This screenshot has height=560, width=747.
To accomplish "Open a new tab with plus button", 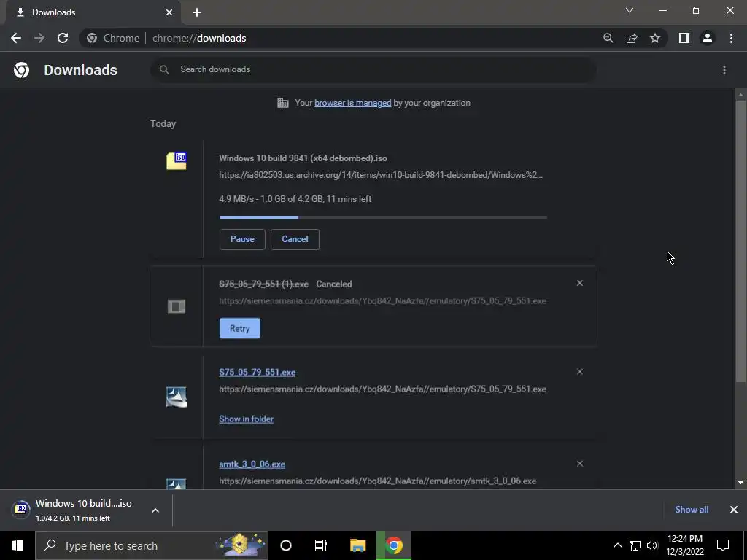I will (197, 12).
